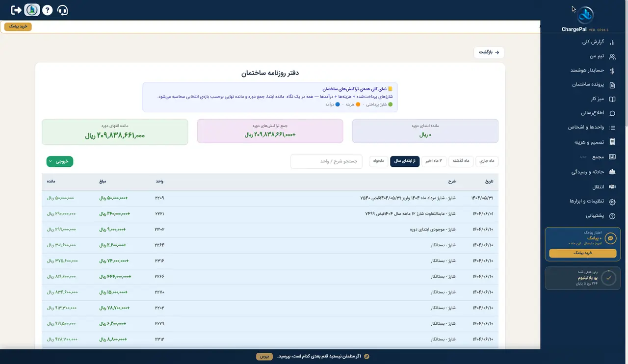Viewport: 628px width, 364px height.
Task: Open انتقال handshake icon in sidebar
Action: point(612,187)
